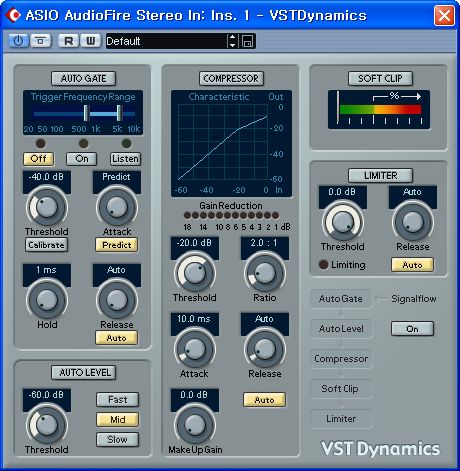The image size is (460, 471).
Task: Click the AutoLevel signalflow box
Action: click(x=341, y=329)
